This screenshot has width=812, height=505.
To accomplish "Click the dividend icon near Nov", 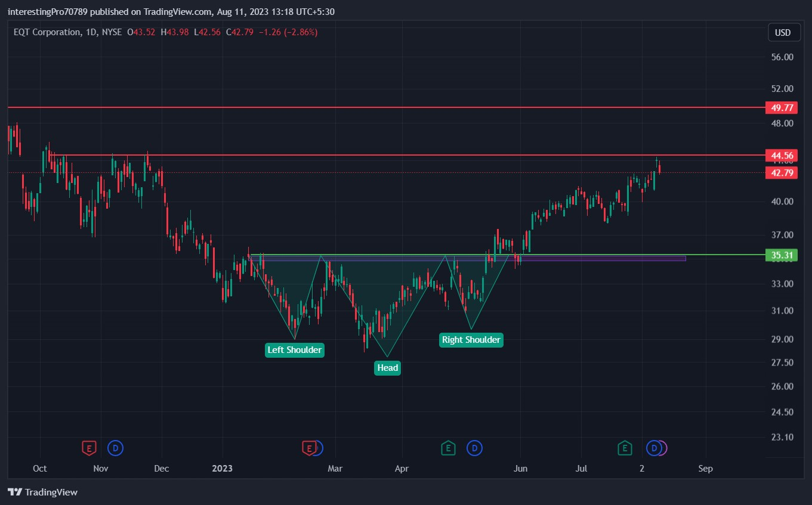I will coord(115,448).
